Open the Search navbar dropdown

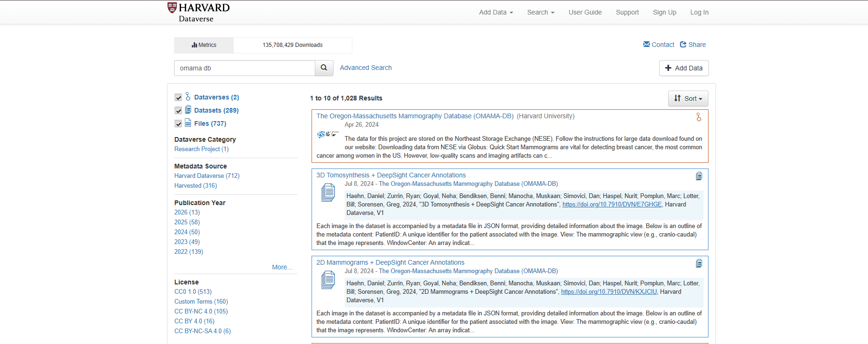pyautogui.click(x=541, y=12)
